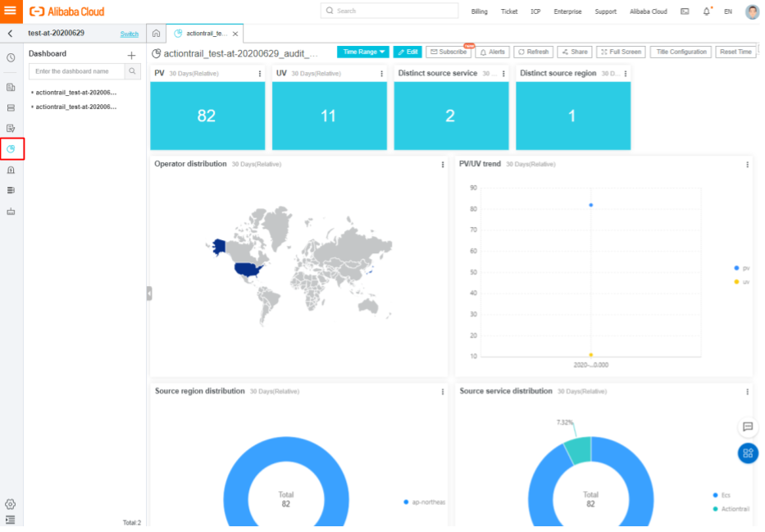
Task: Open the floating apps grid button
Action: 748,453
